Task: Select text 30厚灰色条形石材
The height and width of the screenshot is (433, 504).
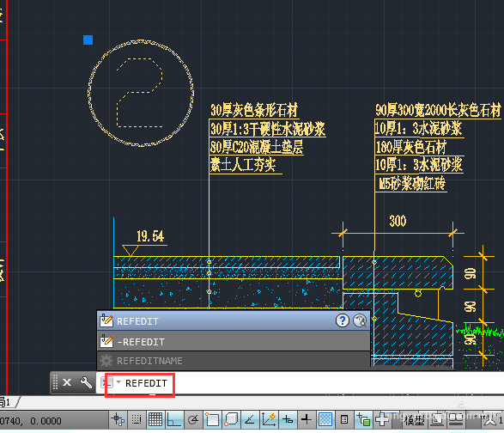Action: (254, 110)
